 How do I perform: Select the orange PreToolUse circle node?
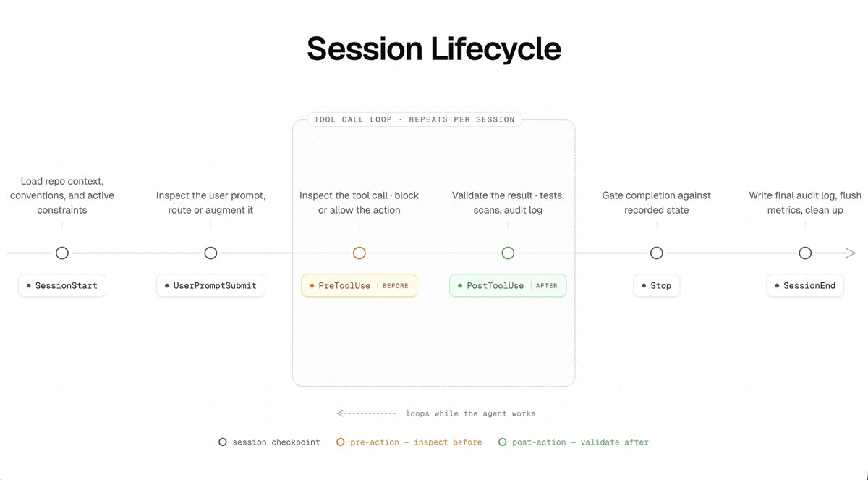[x=359, y=253]
